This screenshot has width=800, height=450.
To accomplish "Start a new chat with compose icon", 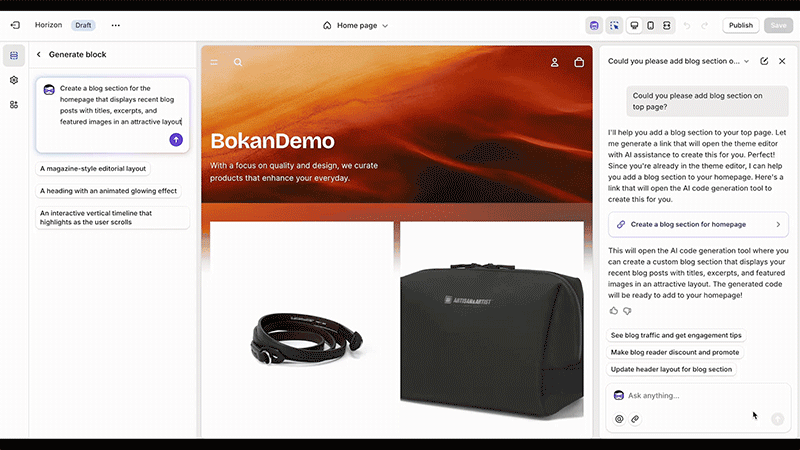I will [x=764, y=61].
